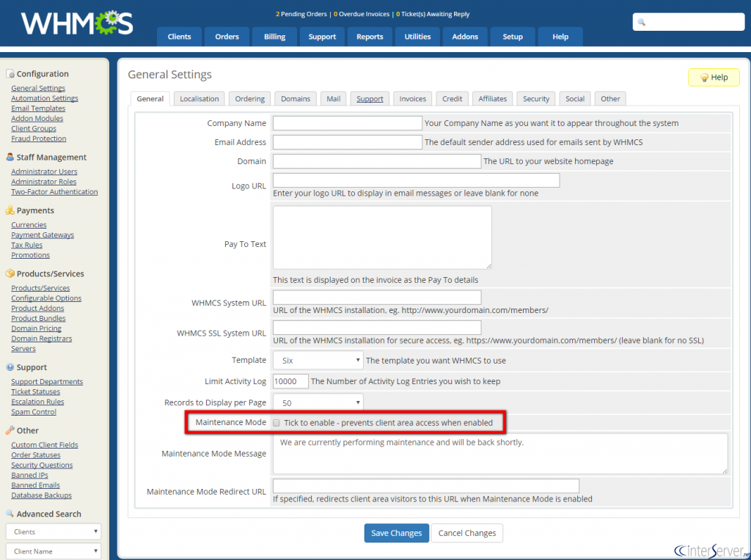This screenshot has height=560, width=751.
Task: Click the header search box
Action: tap(689, 22)
